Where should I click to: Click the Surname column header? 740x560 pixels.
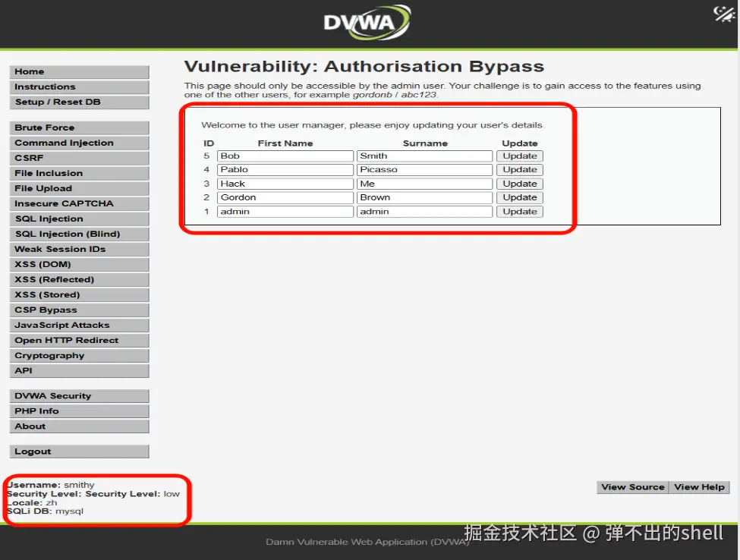point(425,143)
